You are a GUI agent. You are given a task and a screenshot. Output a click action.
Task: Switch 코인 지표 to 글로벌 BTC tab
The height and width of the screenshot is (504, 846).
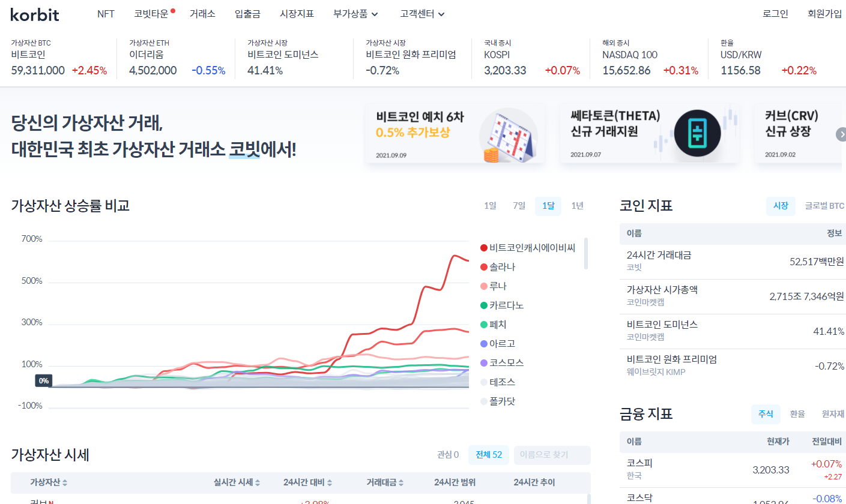(824, 206)
